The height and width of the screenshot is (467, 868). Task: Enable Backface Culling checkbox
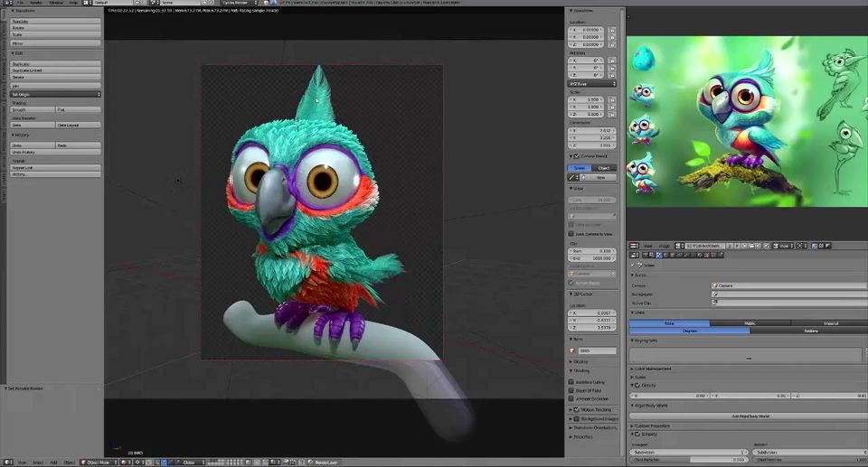pyautogui.click(x=571, y=382)
